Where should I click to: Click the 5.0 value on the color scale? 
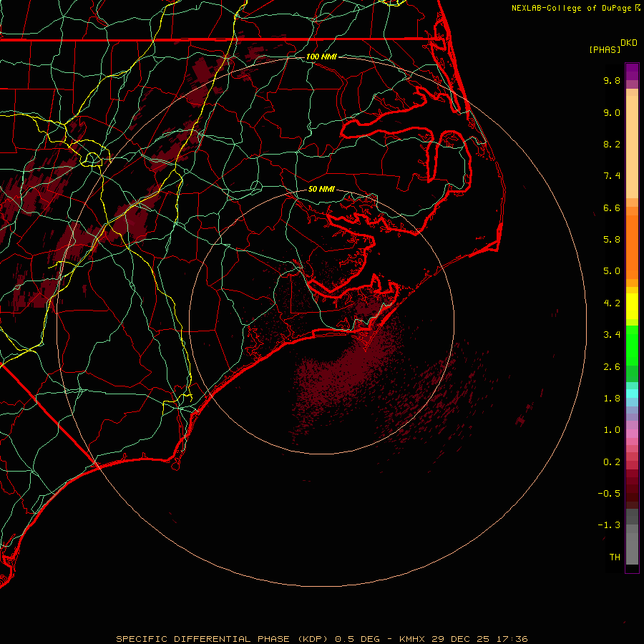coord(612,271)
